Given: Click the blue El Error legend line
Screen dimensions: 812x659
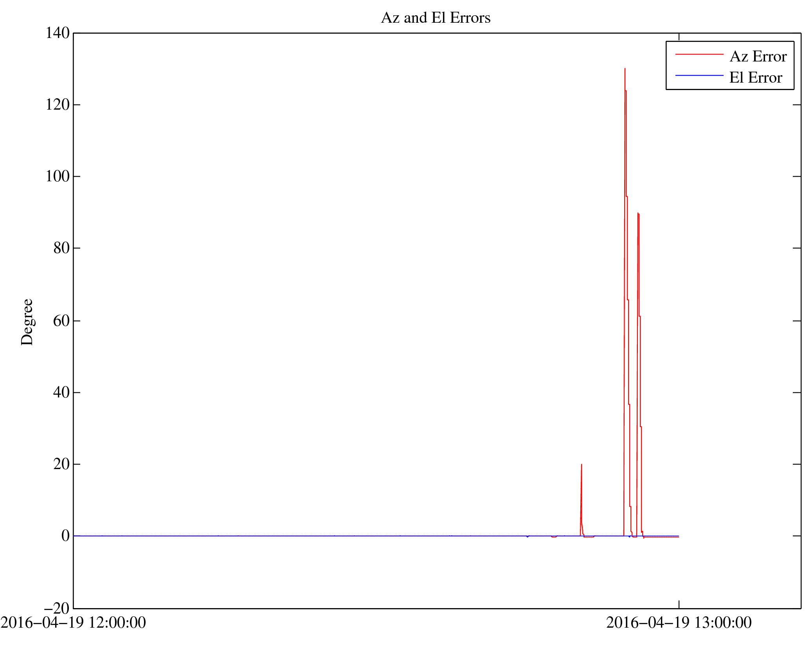Looking at the screenshot, I should tap(699, 75).
